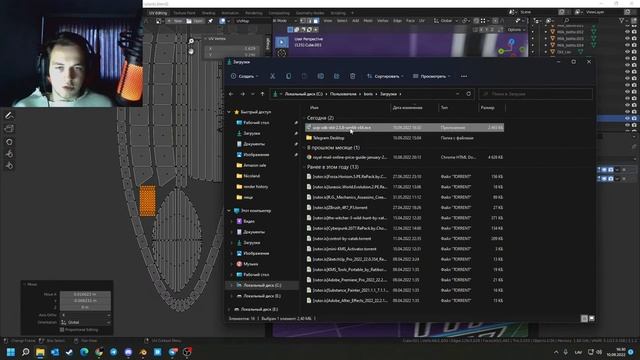Switch to UV Editing workspace tab
Screen dimensions: 640x360
[x=158, y=13]
